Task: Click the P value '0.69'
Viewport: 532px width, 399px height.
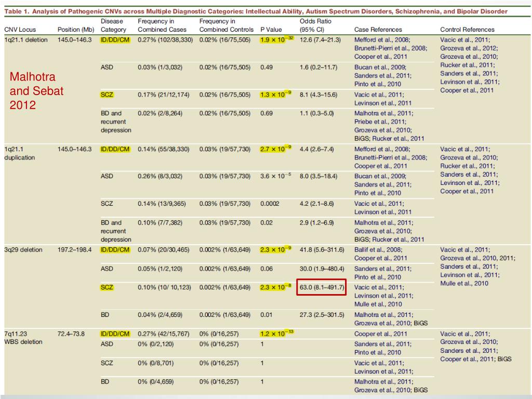Action: pyautogui.click(x=267, y=113)
